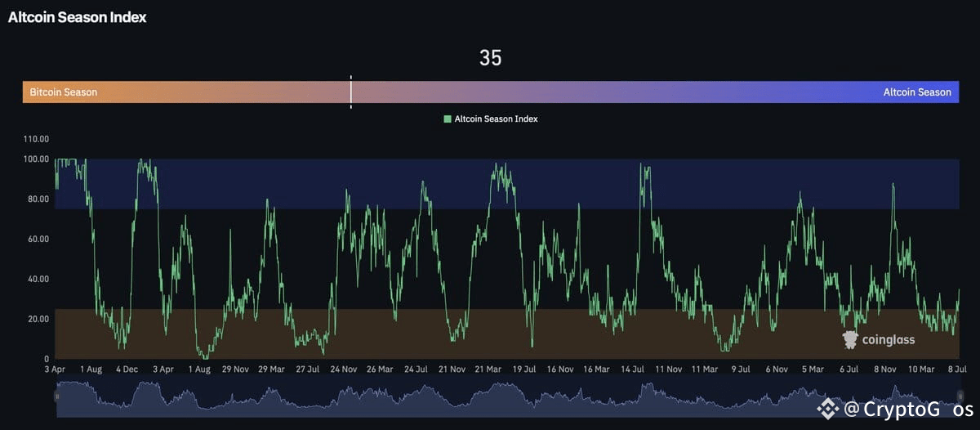Click the '100.00' y-axis label
The height and width of the screenshot is (430, 980).
tap(35, 159)
